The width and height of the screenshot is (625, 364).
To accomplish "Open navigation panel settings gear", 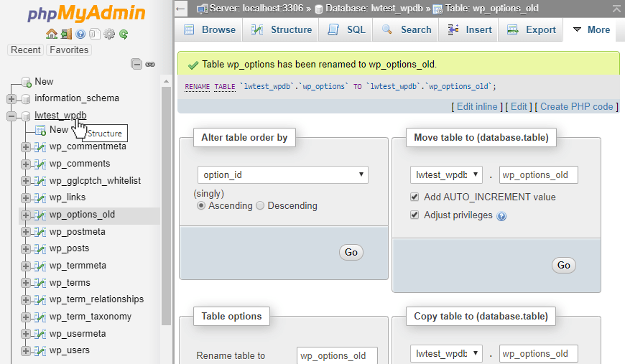I will point(108,34).
